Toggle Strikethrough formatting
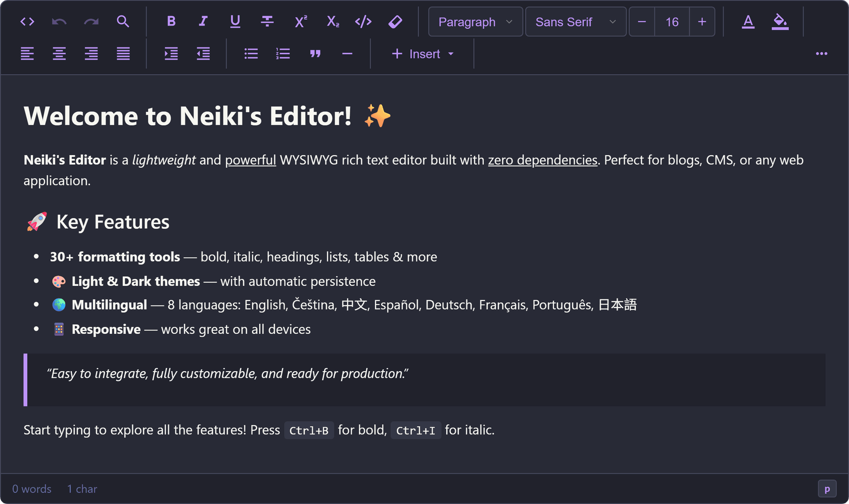Image resolution: width=849 pixels, height=504 pixels. (267, 22)
